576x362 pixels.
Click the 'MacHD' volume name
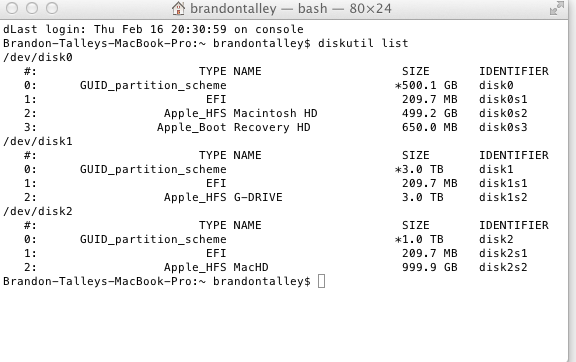tap(251, 267)
